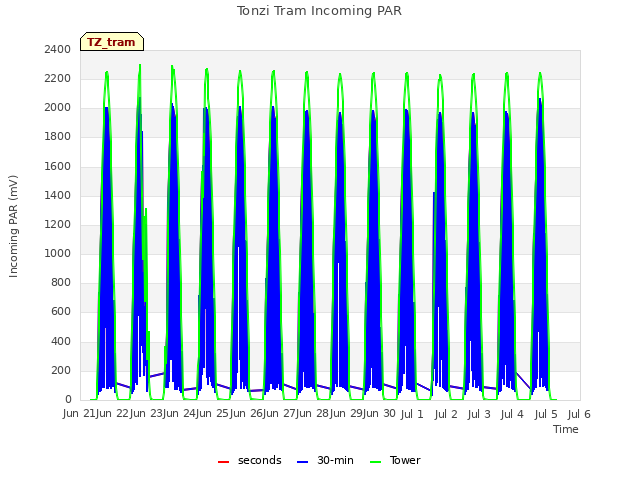This screenshot has width=640, height=480.
Task: Click the TZ_tram label box
Action: point(112,42)
